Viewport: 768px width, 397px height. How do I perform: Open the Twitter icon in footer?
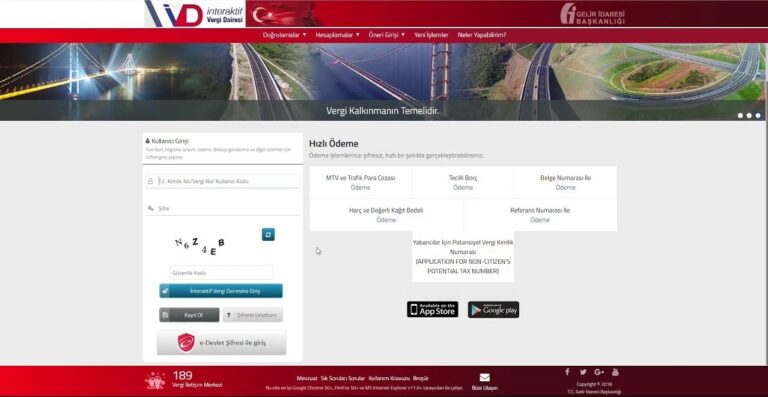click(x=583, y=372)
